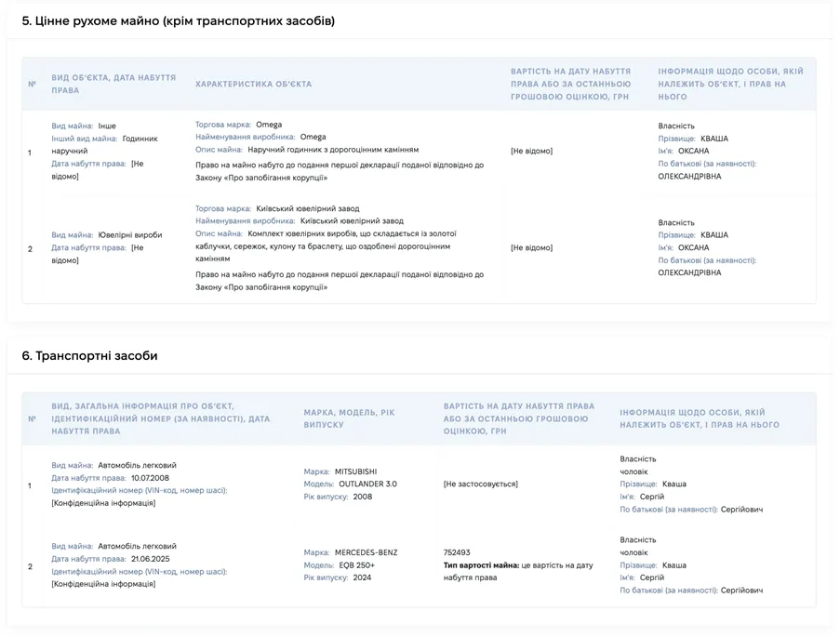Select the "Київський ювелірний завод" manufacturer text

click(352, 220)
